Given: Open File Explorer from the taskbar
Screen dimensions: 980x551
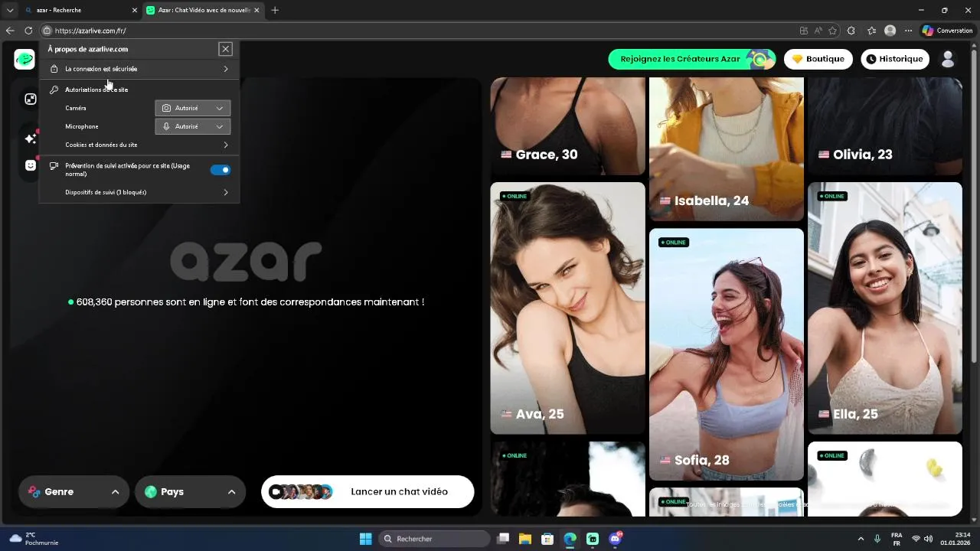Looking at the screenshot, I should point(525,539).
